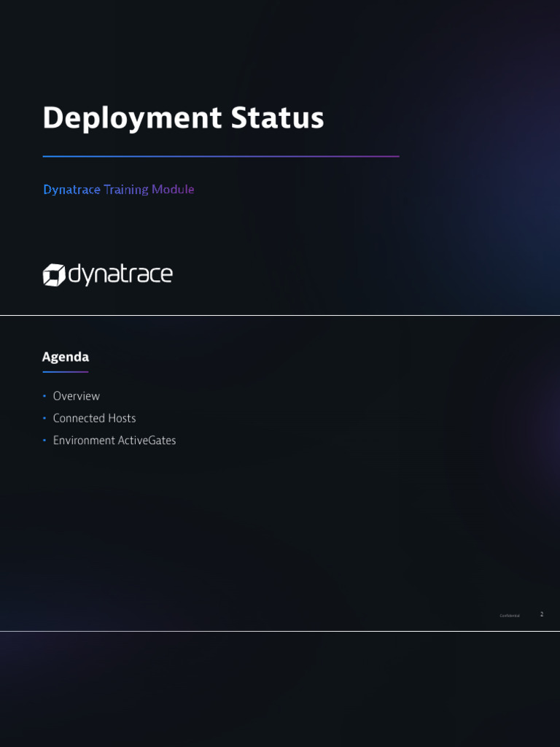This screenshot has height=747, width=560.
Task: Click the blue "Dynatrace" word in the subtitle
Action: [x=71, y=190]
